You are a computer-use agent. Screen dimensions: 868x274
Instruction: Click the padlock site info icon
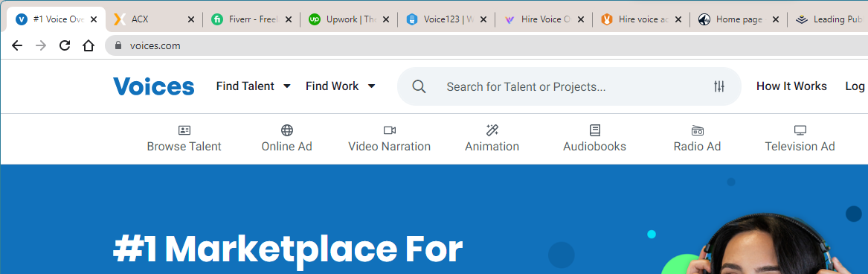tap(118, 45)
